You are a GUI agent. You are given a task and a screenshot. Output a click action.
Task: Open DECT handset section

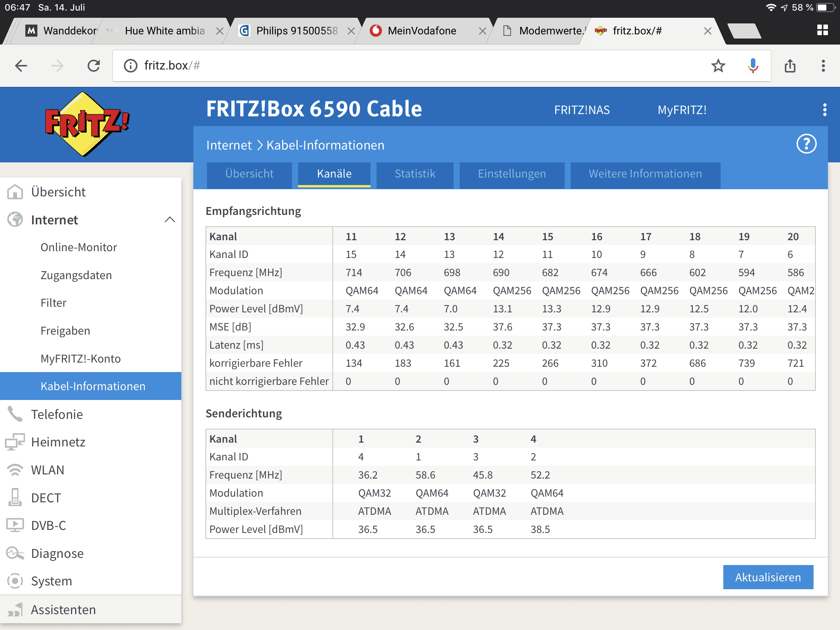[46, 497]
